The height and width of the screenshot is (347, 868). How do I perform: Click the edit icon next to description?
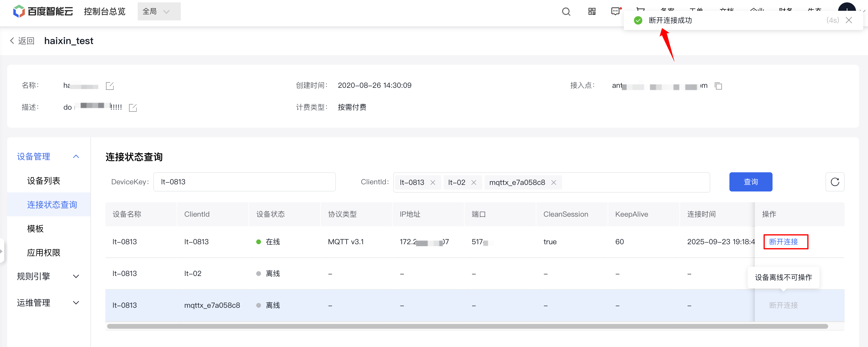coord(133,108)
